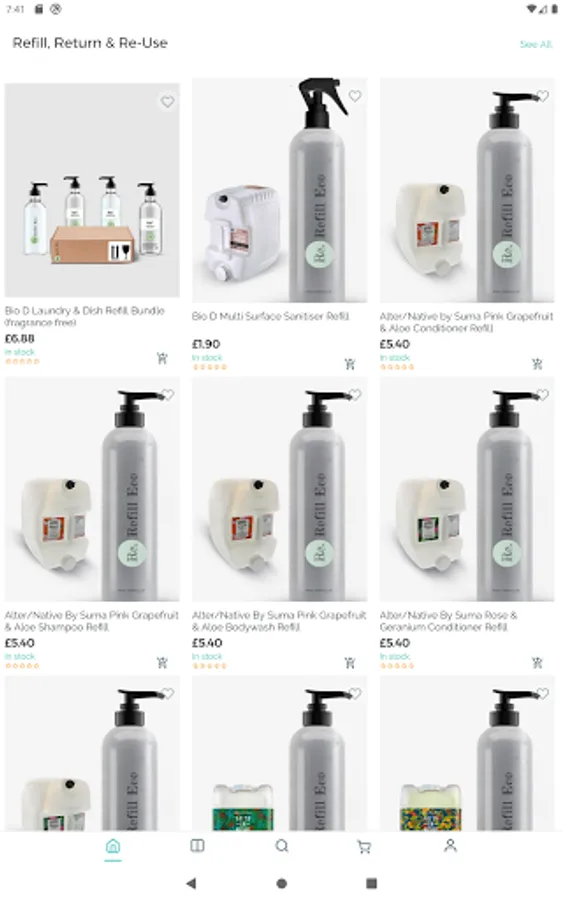Favorite the Bio D Laundry & Dish Bundle
The height and width of the screenshot is (900, 563).
pos(167,102)
